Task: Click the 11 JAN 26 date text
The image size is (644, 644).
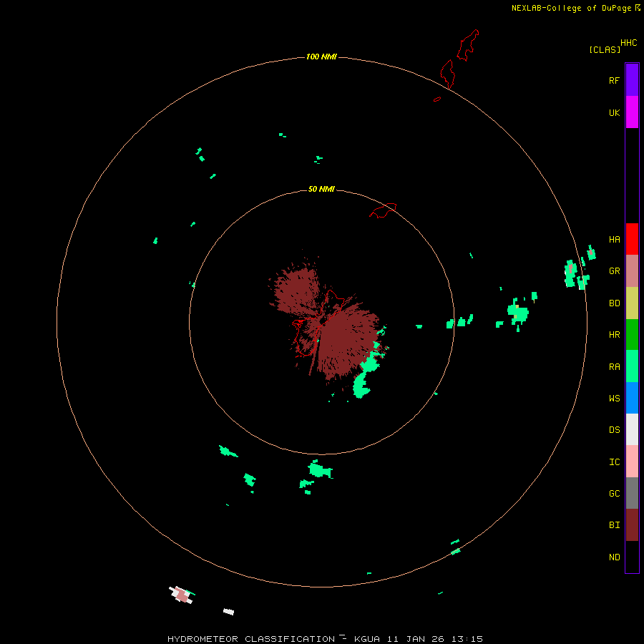Action: pos(415,639)
